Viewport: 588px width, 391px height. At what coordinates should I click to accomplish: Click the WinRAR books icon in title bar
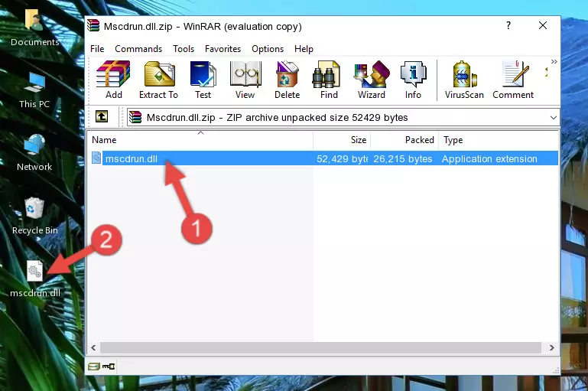(x=93, y=26)
